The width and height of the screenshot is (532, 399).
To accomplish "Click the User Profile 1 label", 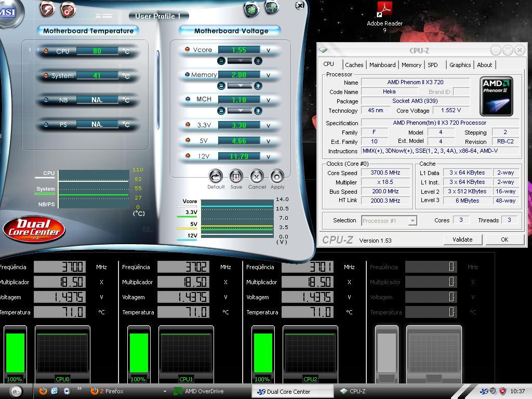I will coord(158,16).
